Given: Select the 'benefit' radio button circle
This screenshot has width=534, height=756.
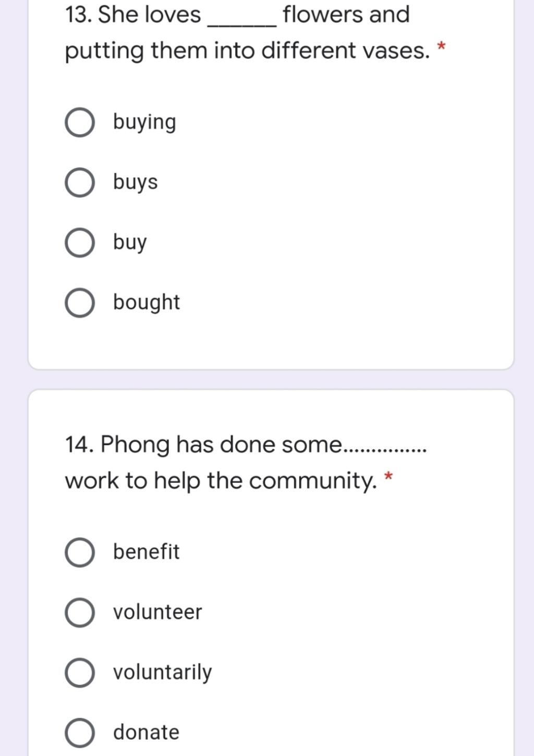Looking at the screenshot, I should point(80,553).
